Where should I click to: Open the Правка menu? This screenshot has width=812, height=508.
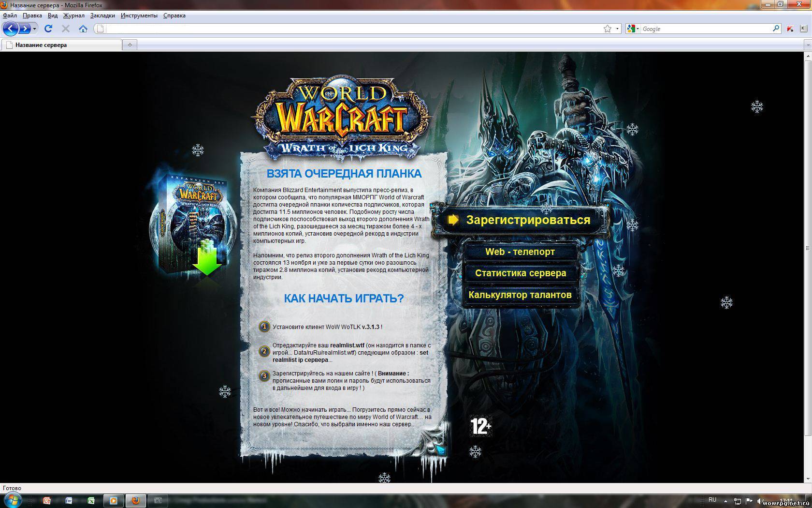32,15
